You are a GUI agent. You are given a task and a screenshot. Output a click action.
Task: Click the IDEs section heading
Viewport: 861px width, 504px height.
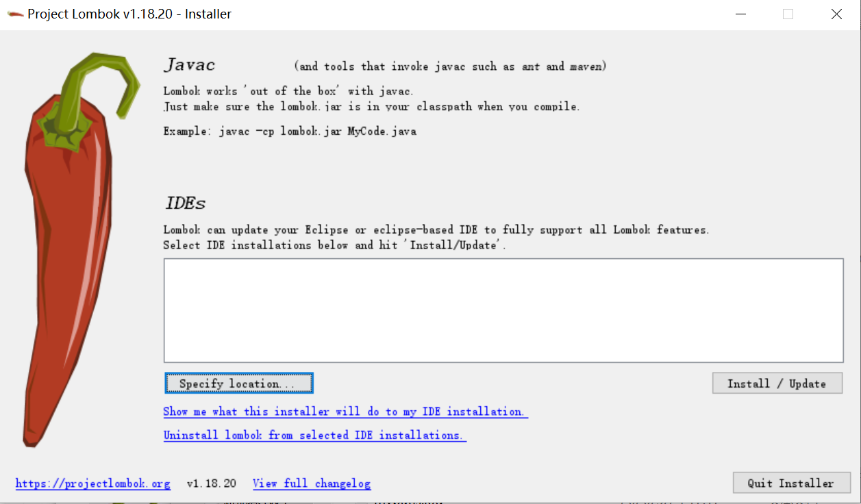(x=185, y=203)
